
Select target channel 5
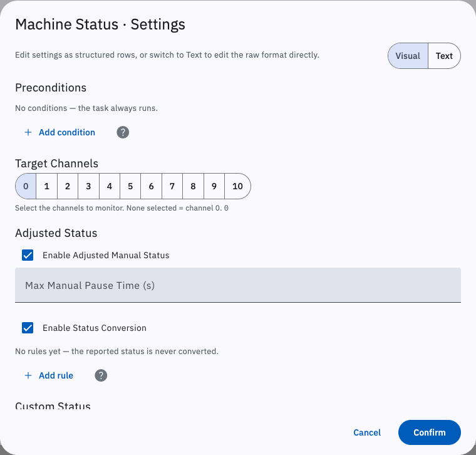pos(130,186)
